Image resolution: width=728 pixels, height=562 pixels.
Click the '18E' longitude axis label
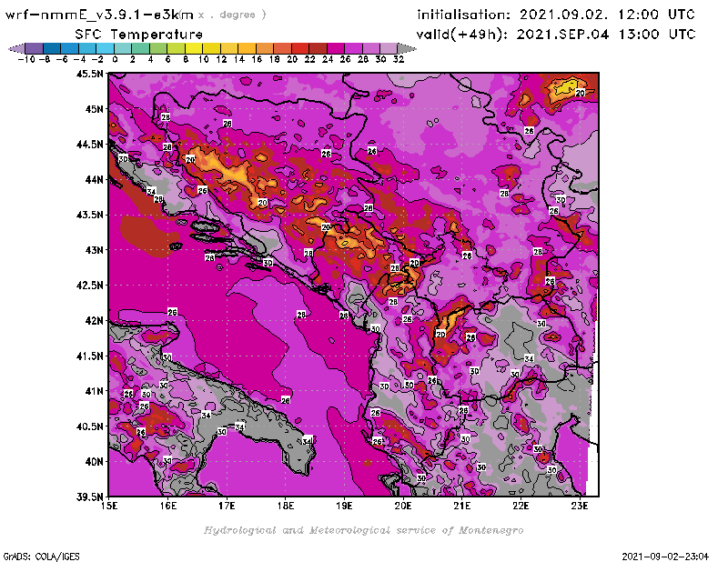tap(286, 506)
